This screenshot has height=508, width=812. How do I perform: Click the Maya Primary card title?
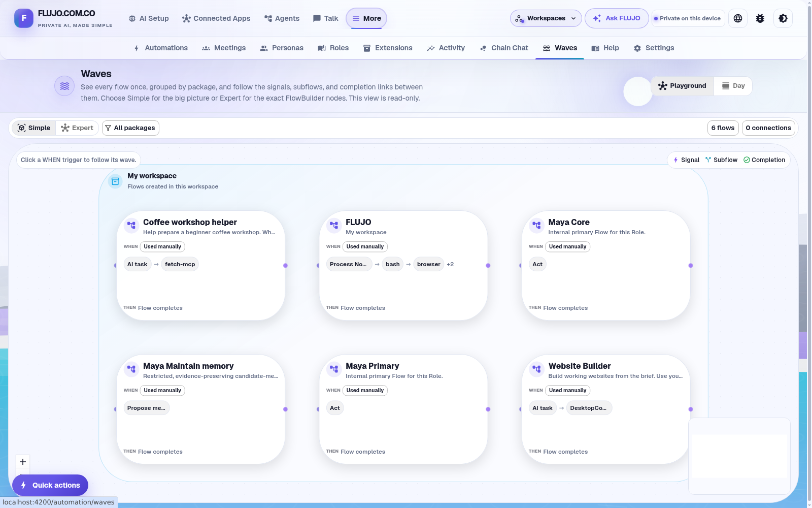tap(373, 366)
